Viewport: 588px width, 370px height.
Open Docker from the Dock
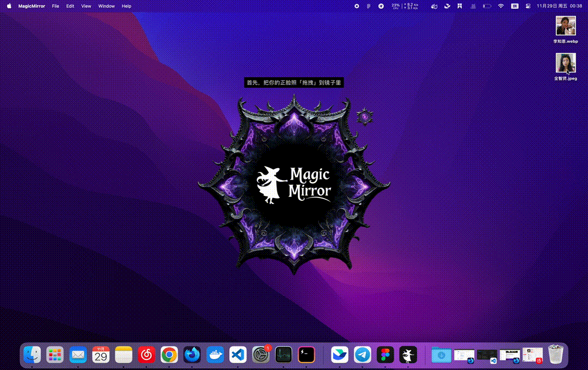(215, 354)
